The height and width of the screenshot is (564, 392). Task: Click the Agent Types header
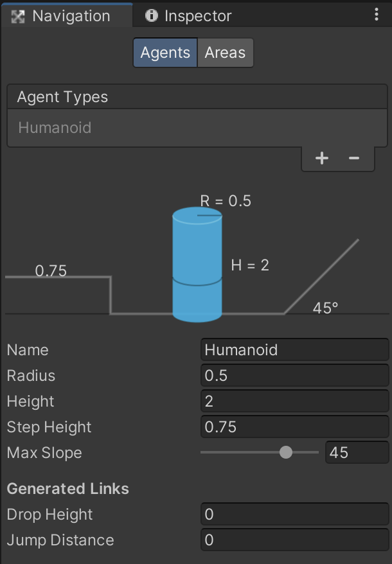click(x=62, y=98)
